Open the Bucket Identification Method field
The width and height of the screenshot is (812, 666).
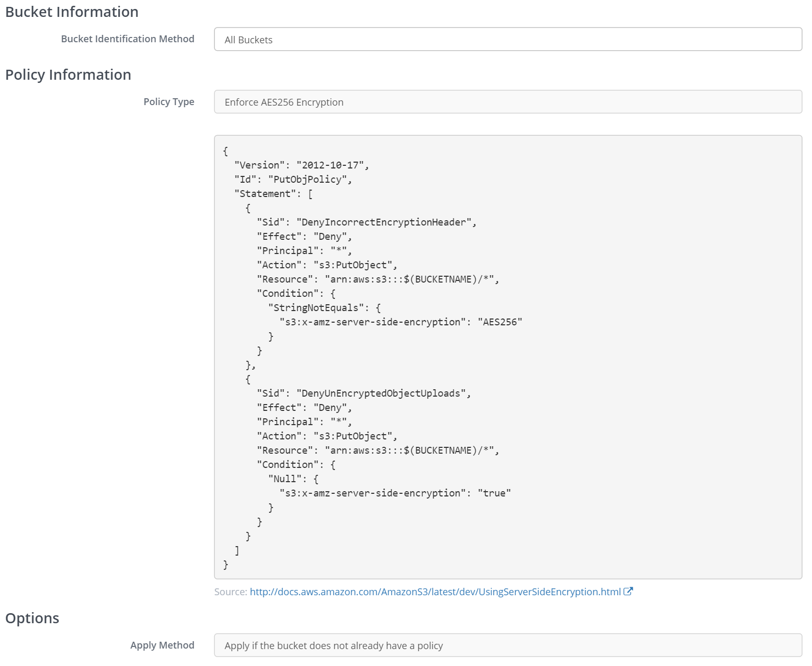point(507,40)
